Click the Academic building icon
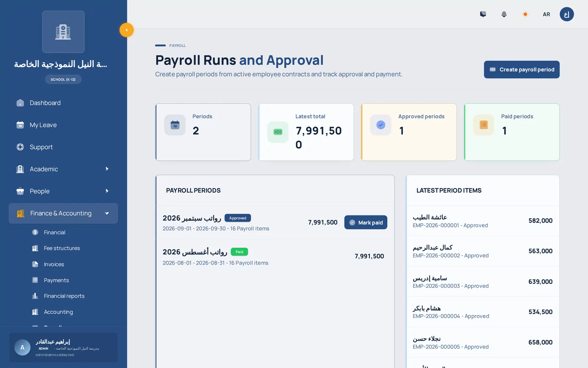The image size is (588, 368). click(20, 169)
